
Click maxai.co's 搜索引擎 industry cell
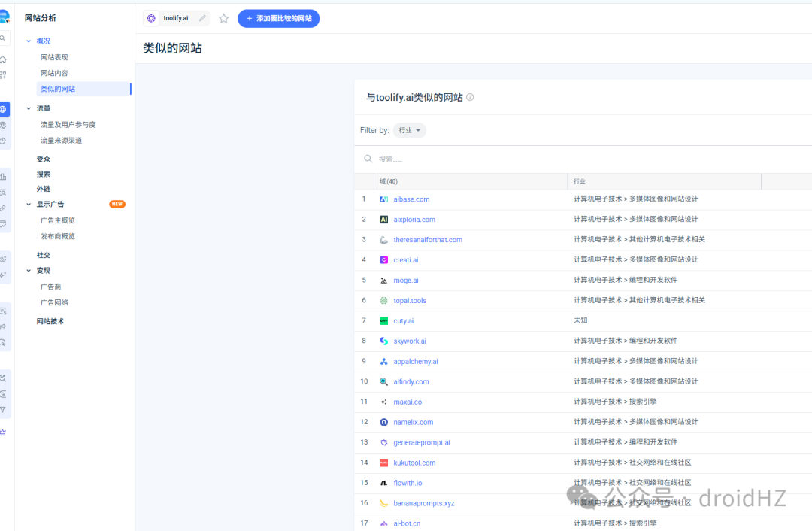615,402
